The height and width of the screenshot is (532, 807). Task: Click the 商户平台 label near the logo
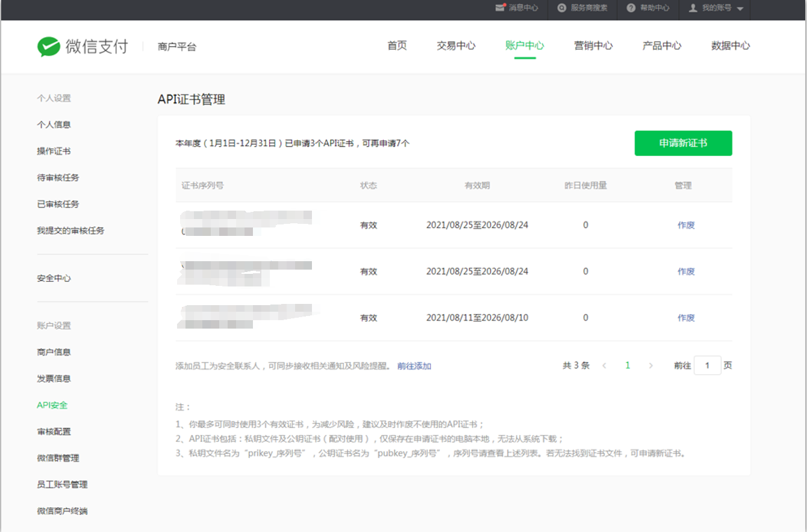pos(177,46)
